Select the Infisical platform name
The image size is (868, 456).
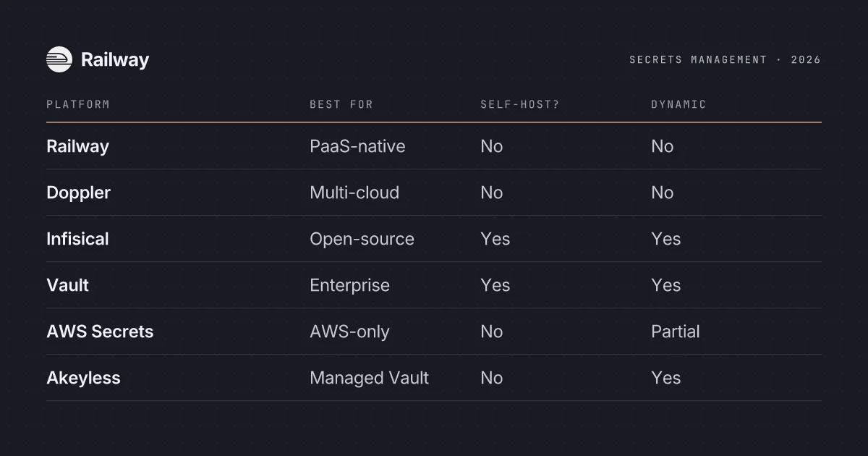pyautogui.click(x=77, y=239)
